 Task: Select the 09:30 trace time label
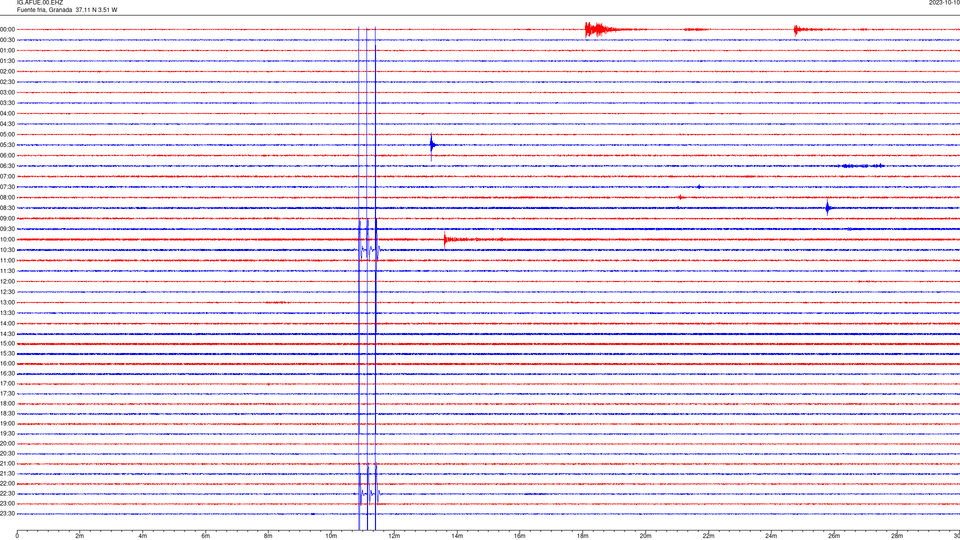point(7,229)
